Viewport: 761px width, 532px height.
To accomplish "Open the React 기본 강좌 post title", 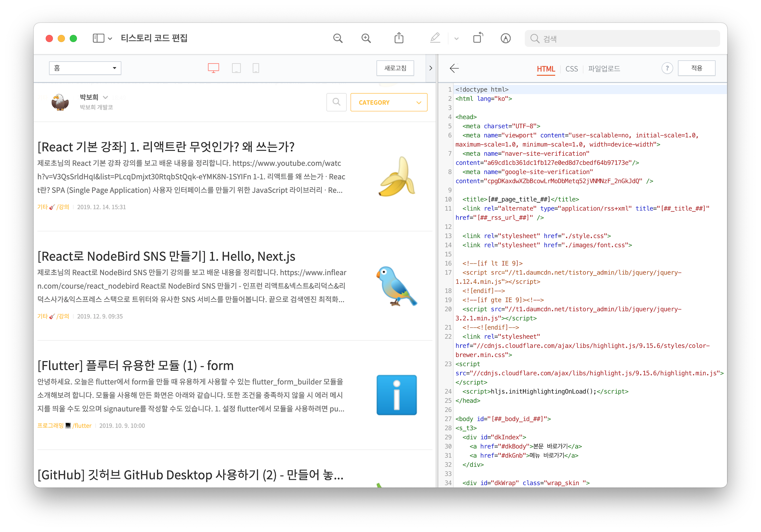I will [x=166, y=147].
